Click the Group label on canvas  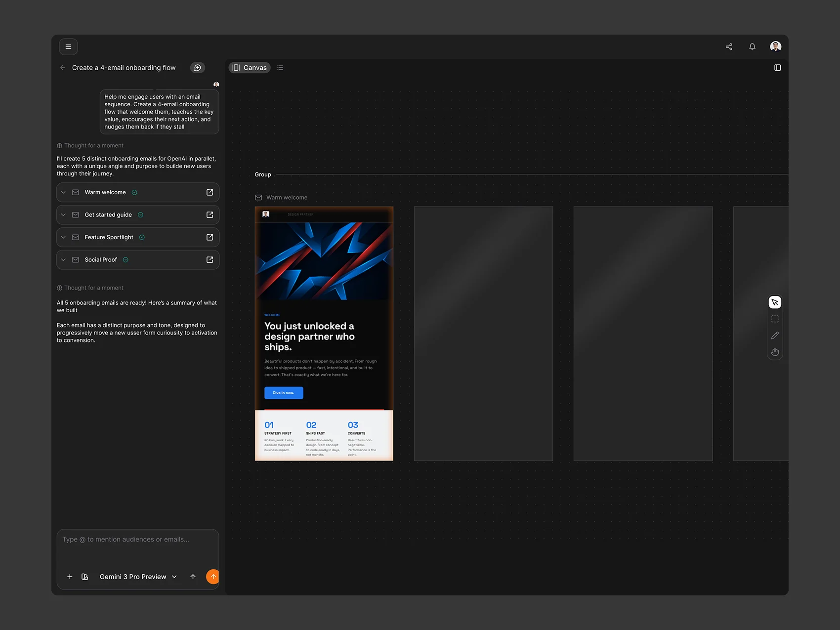263,174
